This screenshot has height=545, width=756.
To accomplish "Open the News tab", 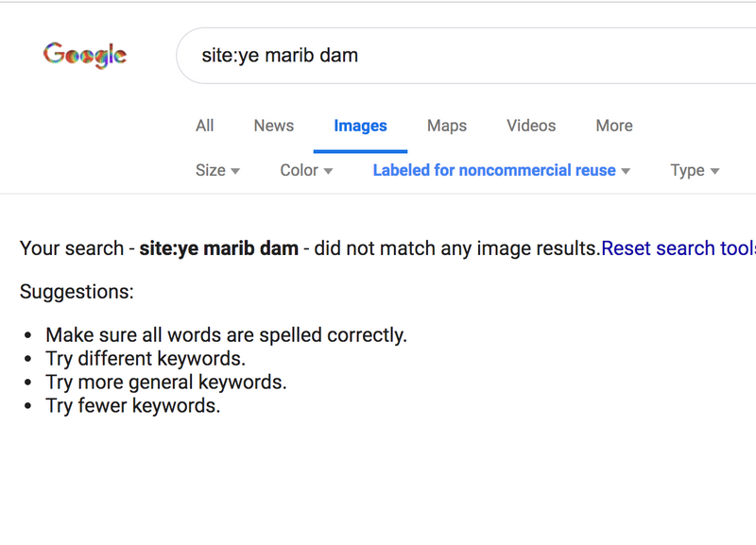I will (x=273, y=126).
